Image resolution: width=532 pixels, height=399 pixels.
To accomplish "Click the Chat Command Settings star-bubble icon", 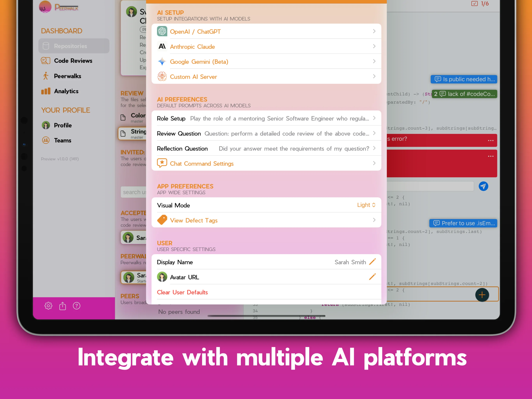I will (x=162, y=163).
